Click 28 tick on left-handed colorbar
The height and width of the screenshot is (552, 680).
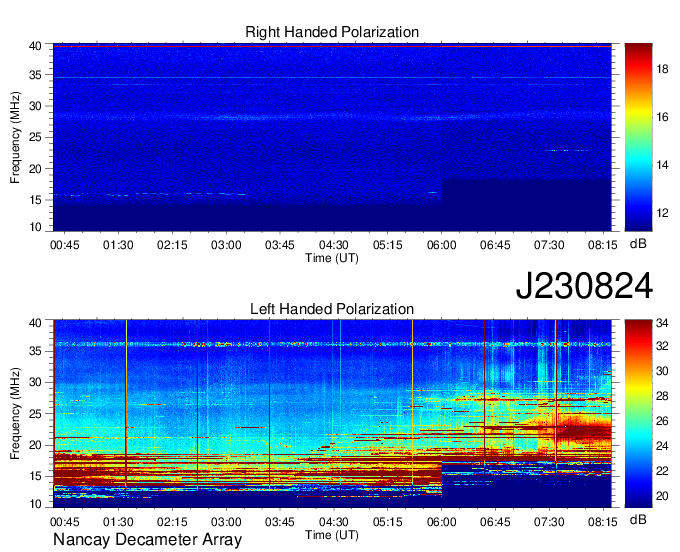point(662,396)
